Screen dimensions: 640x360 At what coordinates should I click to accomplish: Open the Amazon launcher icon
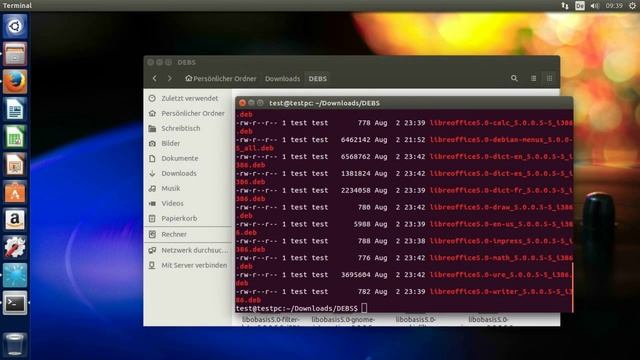pyautogui.click(x=15, y=220)
